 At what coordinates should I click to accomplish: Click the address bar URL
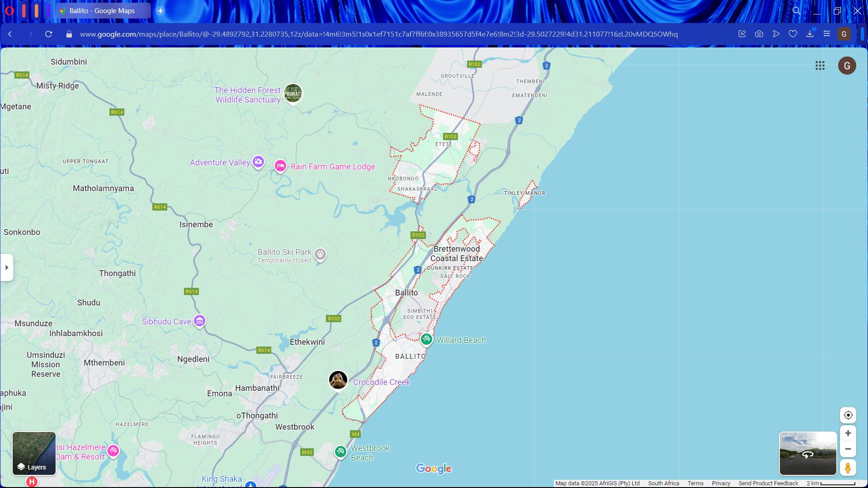pos(378,34)
